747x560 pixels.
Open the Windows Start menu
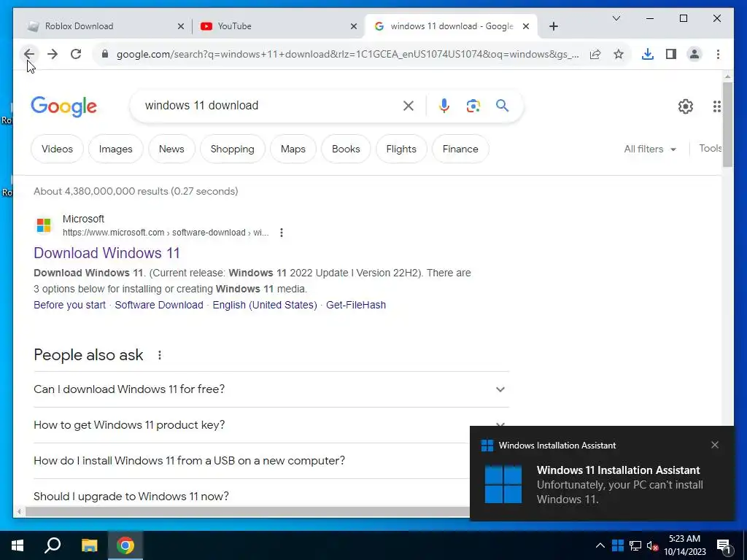click(18, 545)
